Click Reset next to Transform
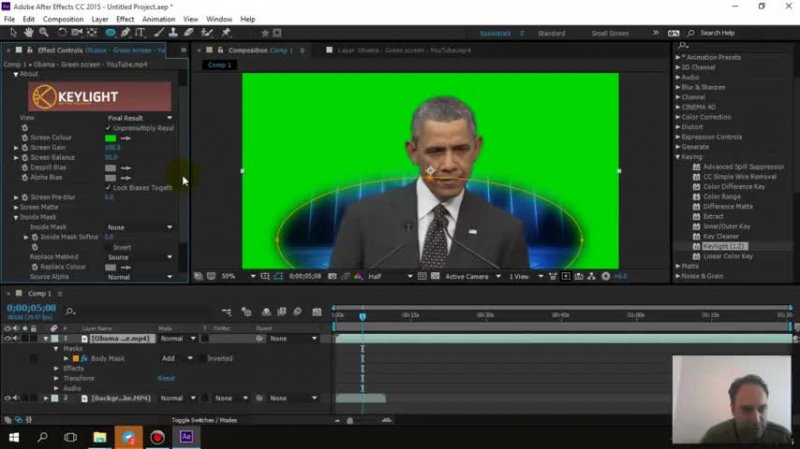 tap(166, 378)
